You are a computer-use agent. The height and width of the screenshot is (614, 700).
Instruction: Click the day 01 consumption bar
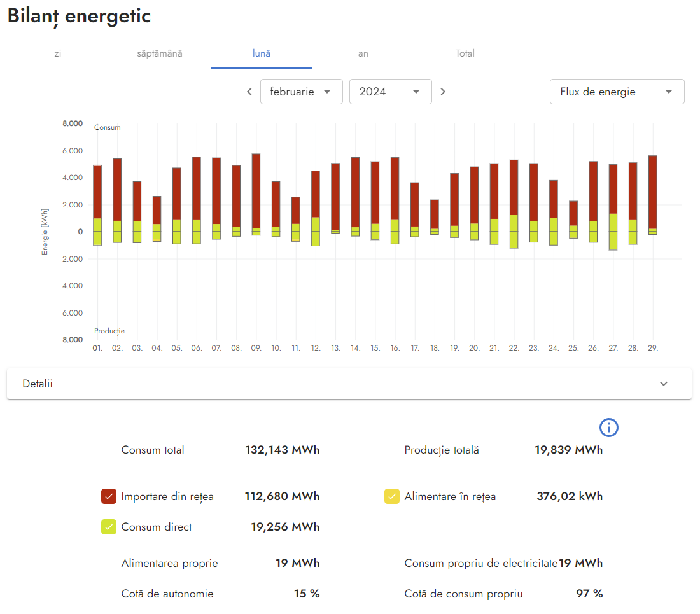[x=97, y=191]
